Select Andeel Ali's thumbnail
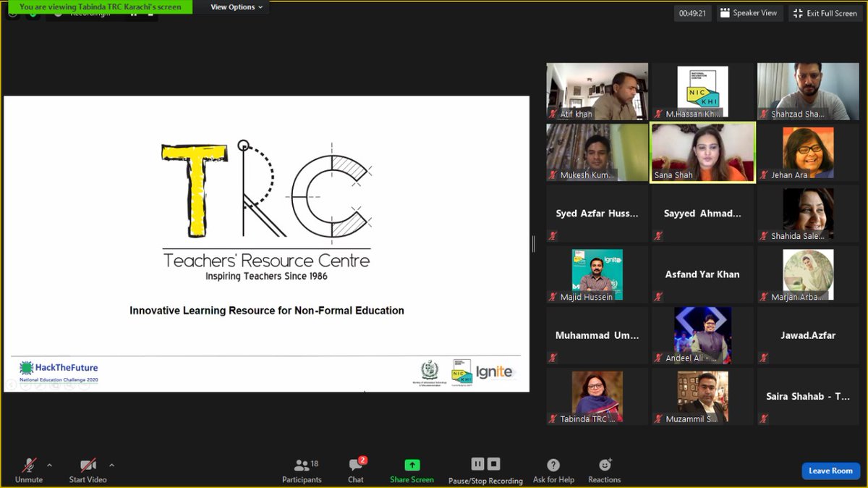Screen dimensions: 868x488 (703, 335)
